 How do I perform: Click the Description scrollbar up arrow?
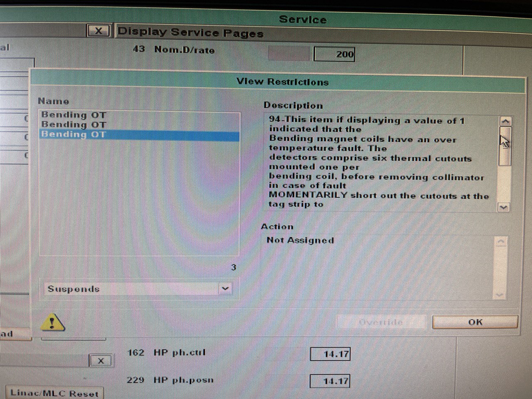505,121
